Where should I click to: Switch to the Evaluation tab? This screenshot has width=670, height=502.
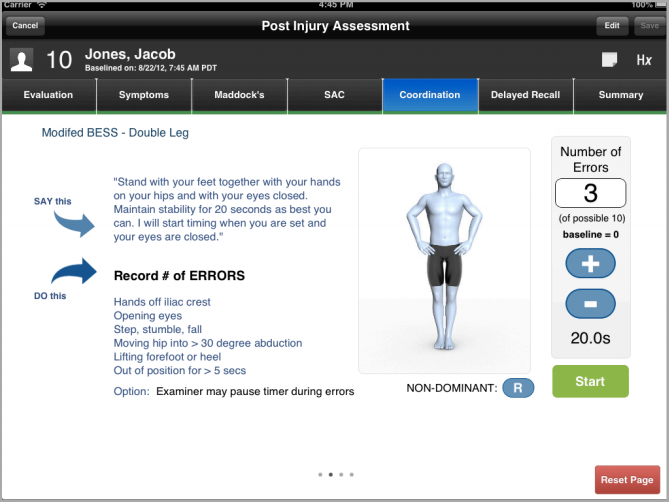point(48,95)
